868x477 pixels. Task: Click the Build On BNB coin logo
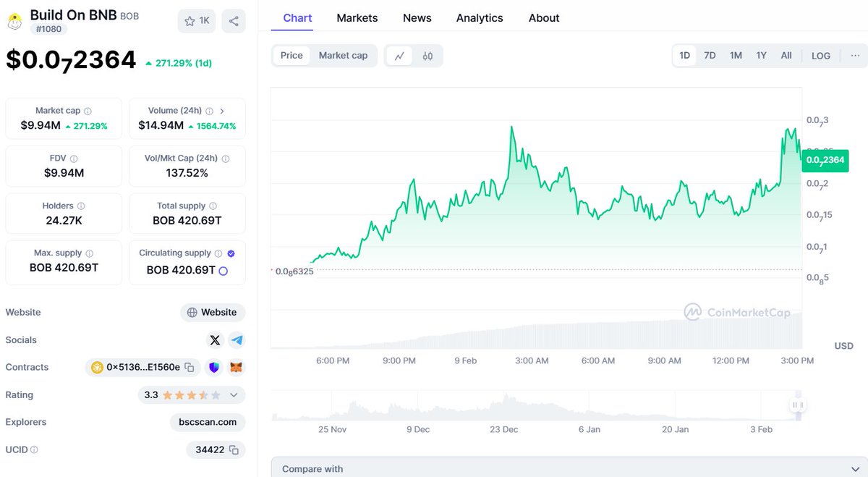(x=14, y=22)
